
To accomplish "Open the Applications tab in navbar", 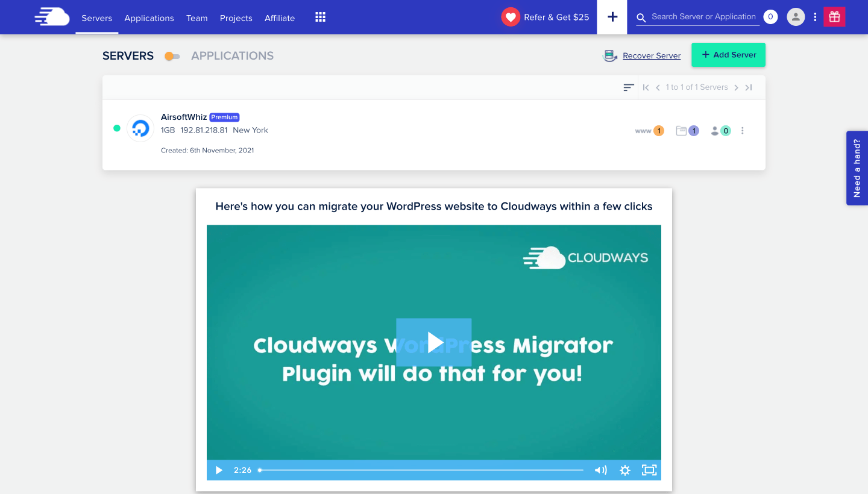I will [x=149, y=18].
